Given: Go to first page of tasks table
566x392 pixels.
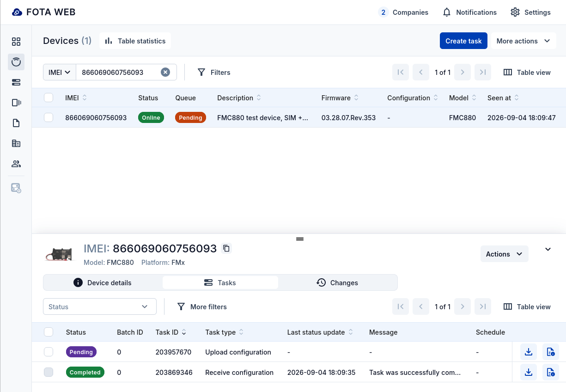Looking at the screenshot, I should pyautogui.click(x=401, y=306).
